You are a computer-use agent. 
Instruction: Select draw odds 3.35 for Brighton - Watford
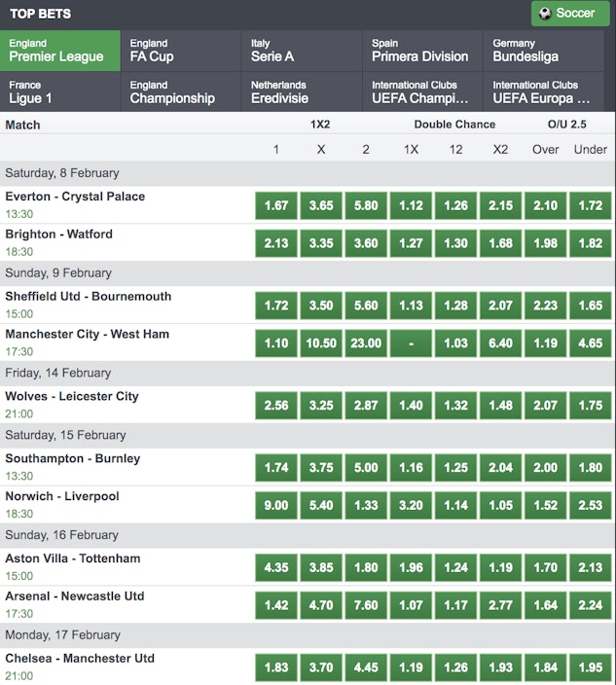321,243
